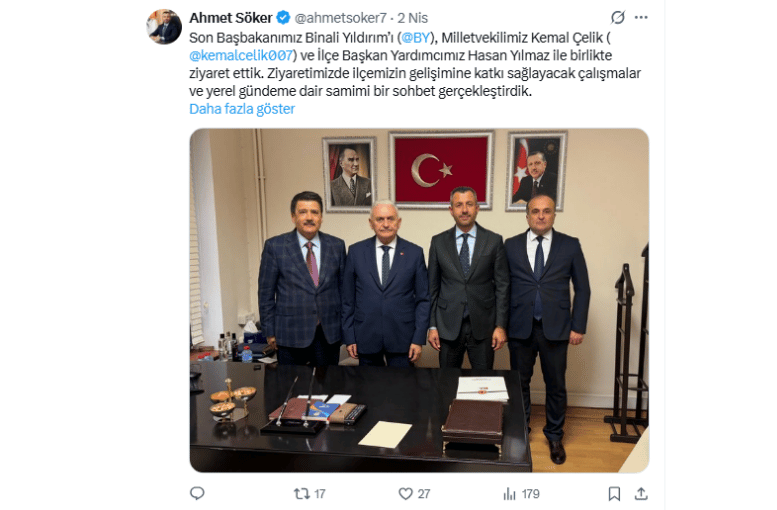
Task: Click the Ahmet Söker display name
Action: 231,18
